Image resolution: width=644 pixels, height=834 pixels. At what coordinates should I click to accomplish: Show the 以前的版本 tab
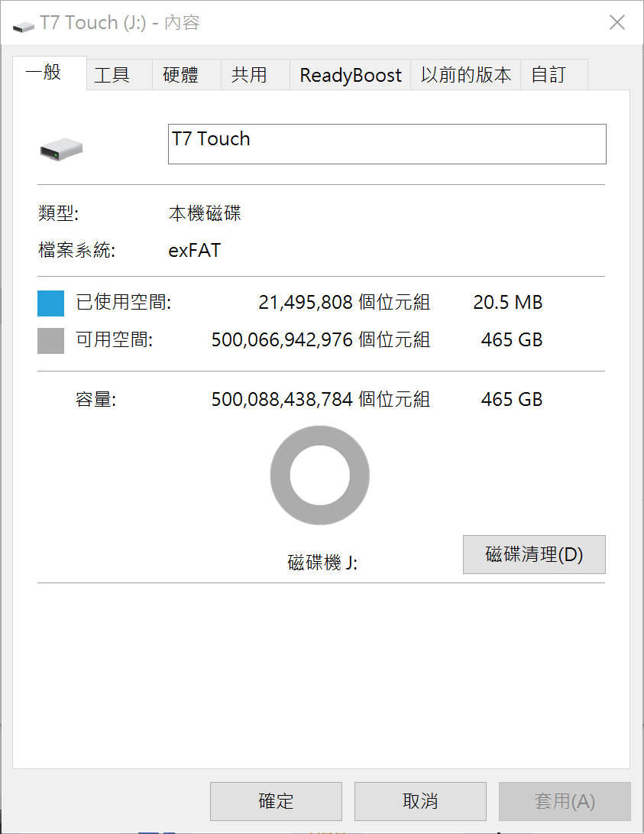(466, 75)
